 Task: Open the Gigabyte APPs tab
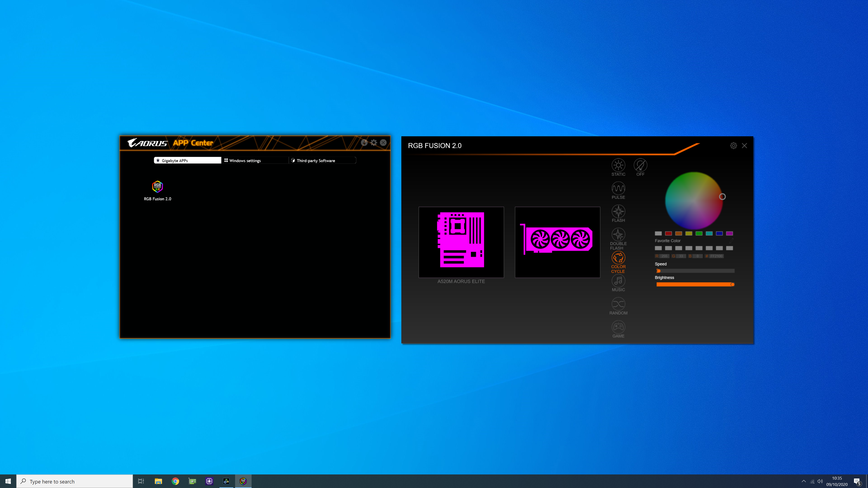coord(187,160)
